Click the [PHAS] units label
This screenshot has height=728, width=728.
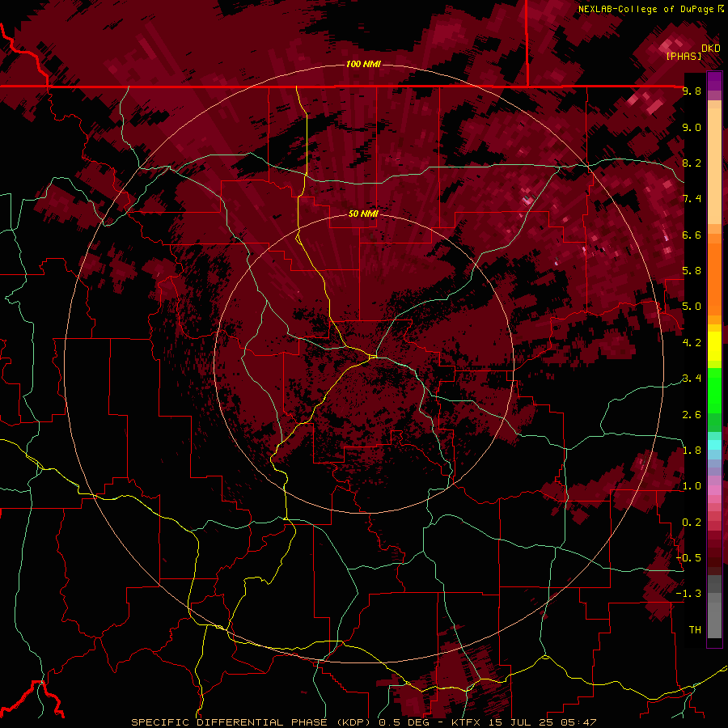click(684, 56)
